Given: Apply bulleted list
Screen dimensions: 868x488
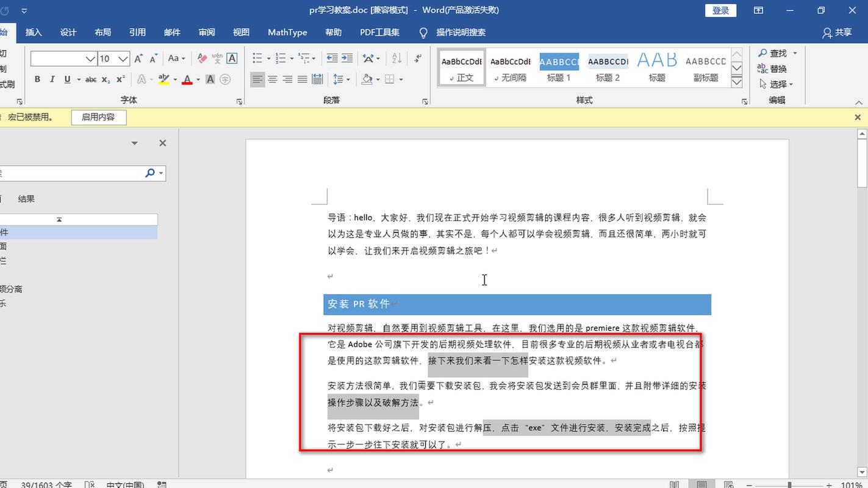Looking at the screenshot, I should click(x=257, y=59).
